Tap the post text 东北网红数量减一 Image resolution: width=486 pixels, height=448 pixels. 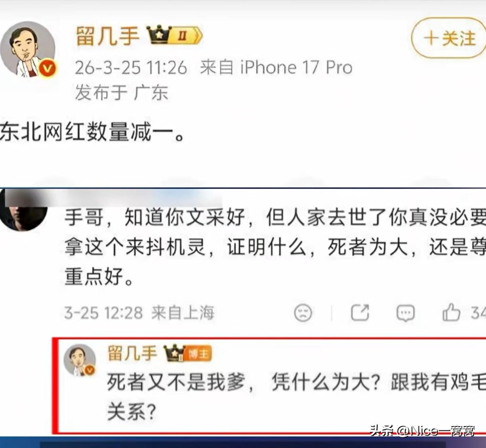(x=92, y=132)
